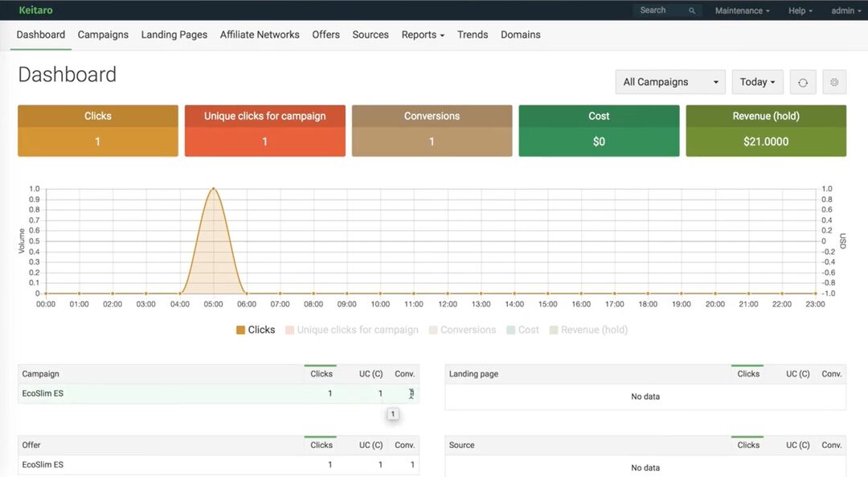Viewport: 868px width, 477px height.
Task: Open dashboard settings gear icon
Action: pos(834,82)
